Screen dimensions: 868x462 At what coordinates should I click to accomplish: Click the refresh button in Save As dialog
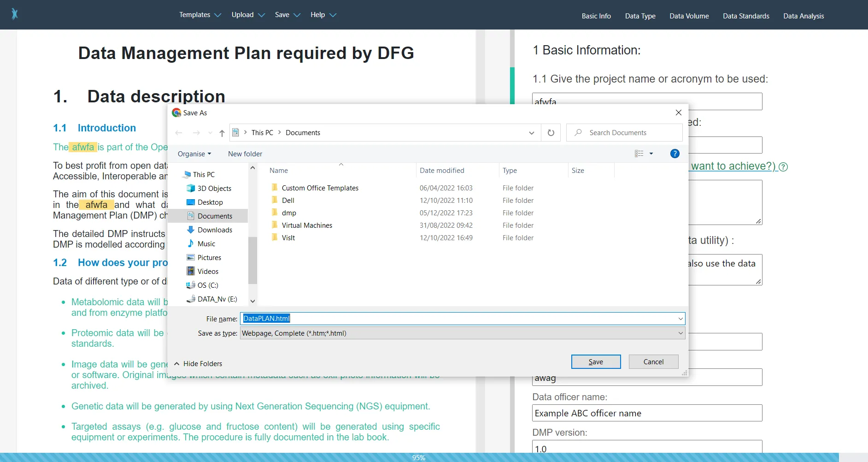pyautogui.click(x=551, y=133)
